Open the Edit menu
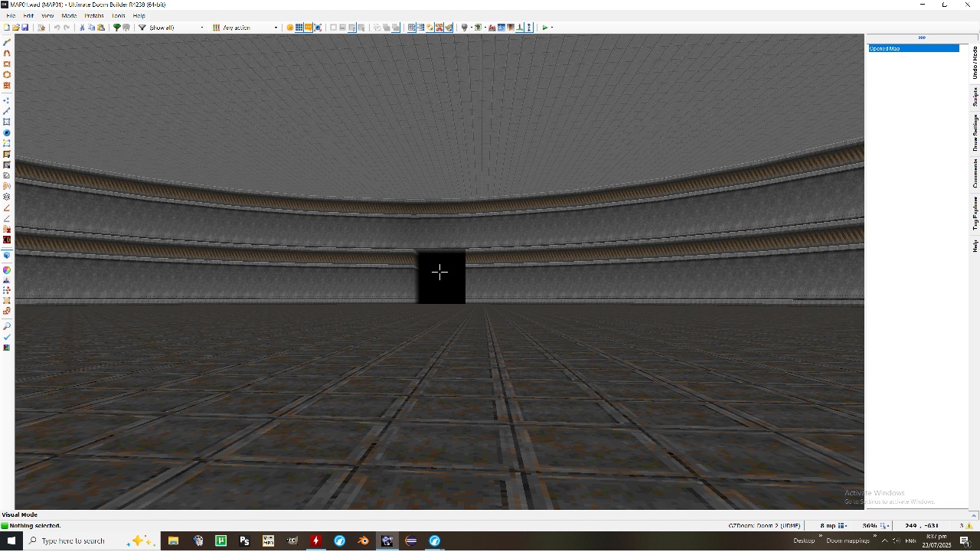The image size is (980, 552). (x=28, y=15)
